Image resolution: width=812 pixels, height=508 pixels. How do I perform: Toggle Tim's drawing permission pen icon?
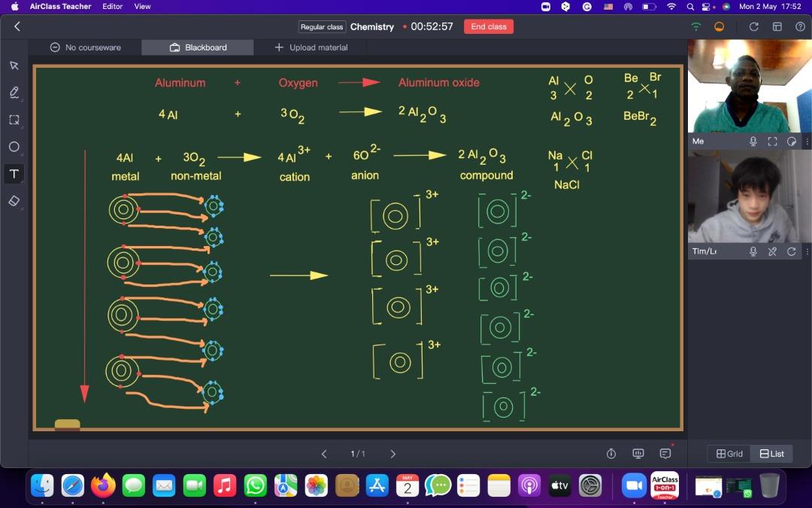coord(772,251)
